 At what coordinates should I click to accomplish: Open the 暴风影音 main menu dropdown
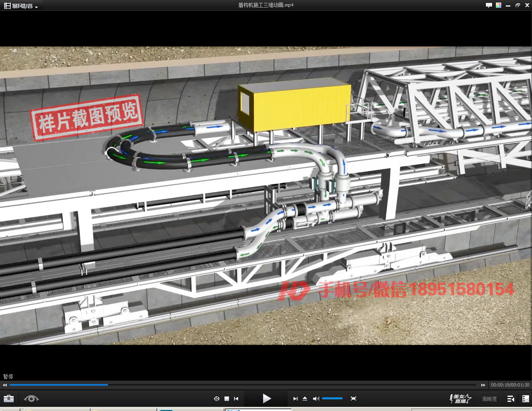point(21,6)
